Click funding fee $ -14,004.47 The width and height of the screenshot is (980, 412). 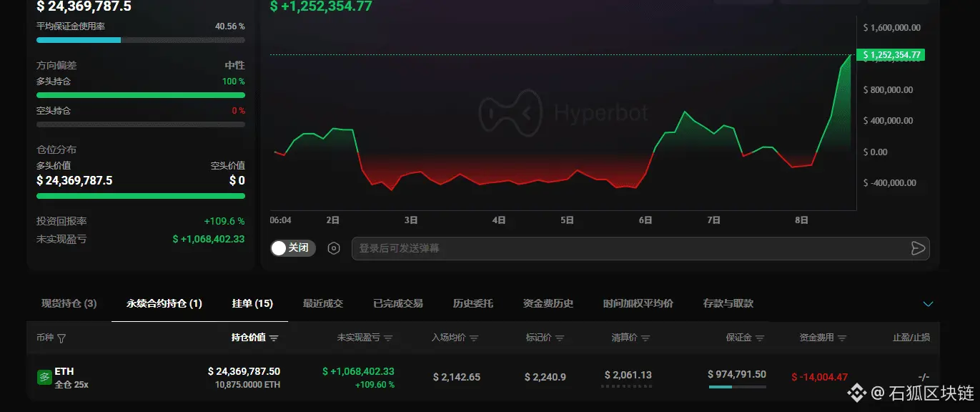[x=820, y=377]
